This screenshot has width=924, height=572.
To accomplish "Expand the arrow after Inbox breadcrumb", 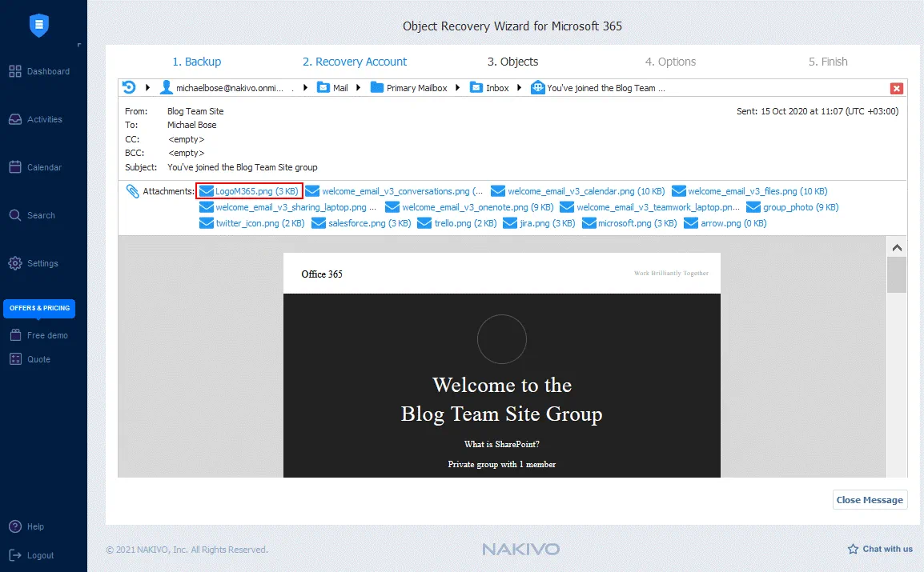I will (x=519, y=88).
